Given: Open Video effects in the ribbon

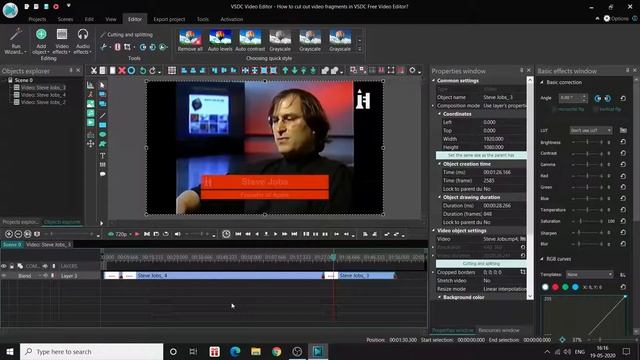Looking at the screenshot, I should pyautogui.click(x=62, y=41).
